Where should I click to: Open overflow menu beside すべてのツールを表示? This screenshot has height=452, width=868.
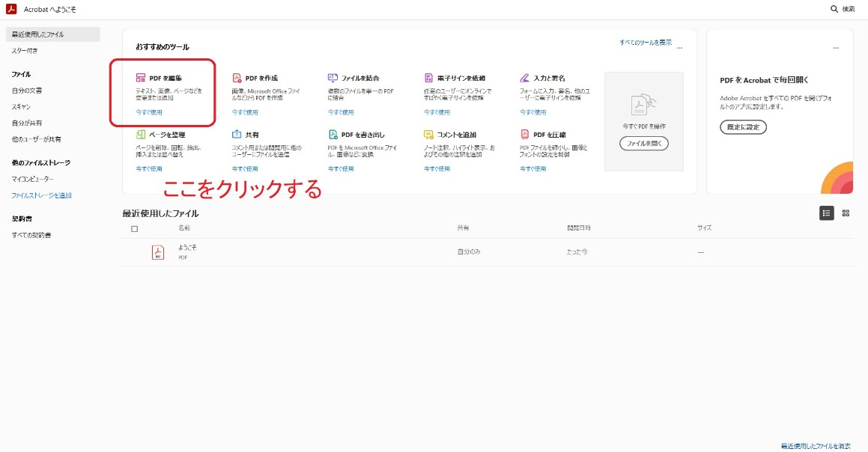[x=679, y=46]
